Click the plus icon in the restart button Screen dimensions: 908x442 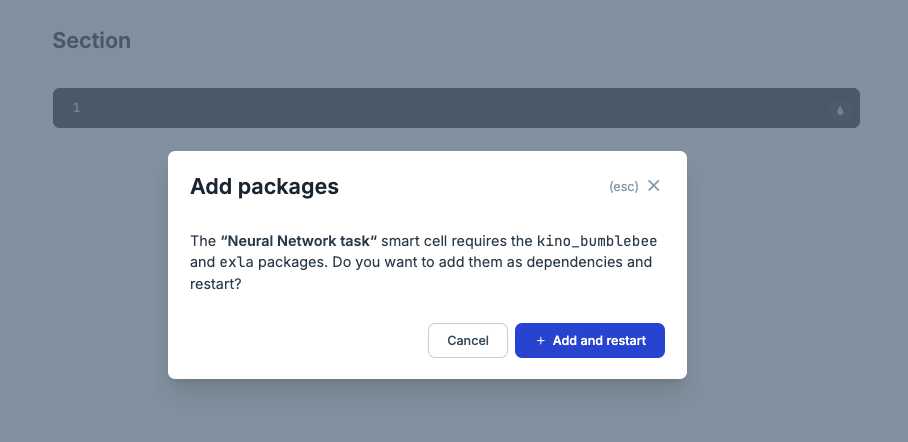click(541, 341)
